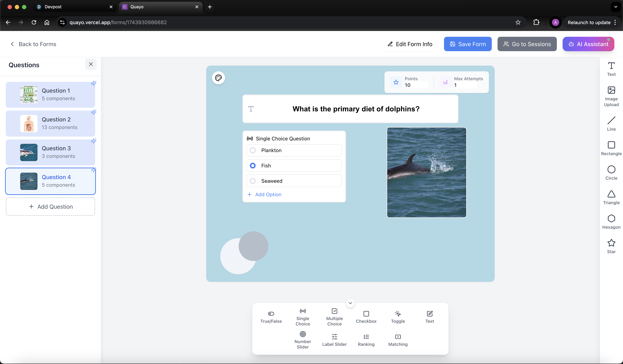Insert a Matching question component
Image resolution: width=623 pixels, height=364 pixels.
click(x=398, y=340)
